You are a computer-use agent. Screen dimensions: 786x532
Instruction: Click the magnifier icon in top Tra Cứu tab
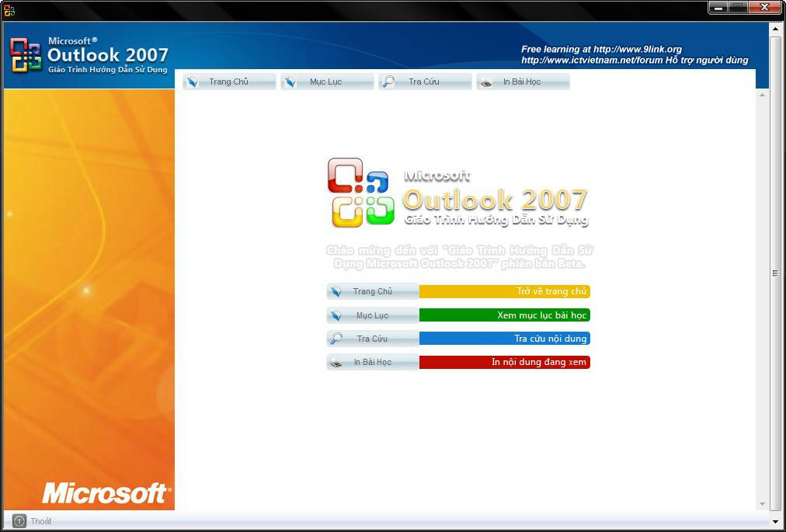[388, 82]
